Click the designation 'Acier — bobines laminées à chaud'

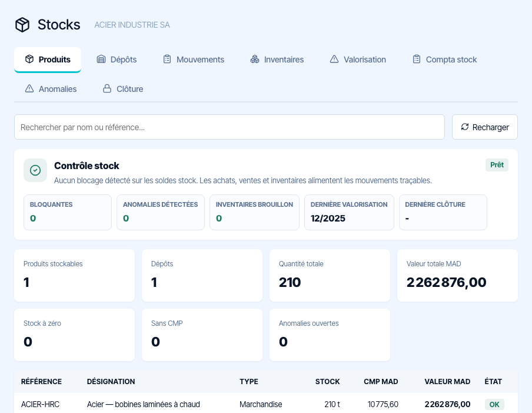pos(144,404)
